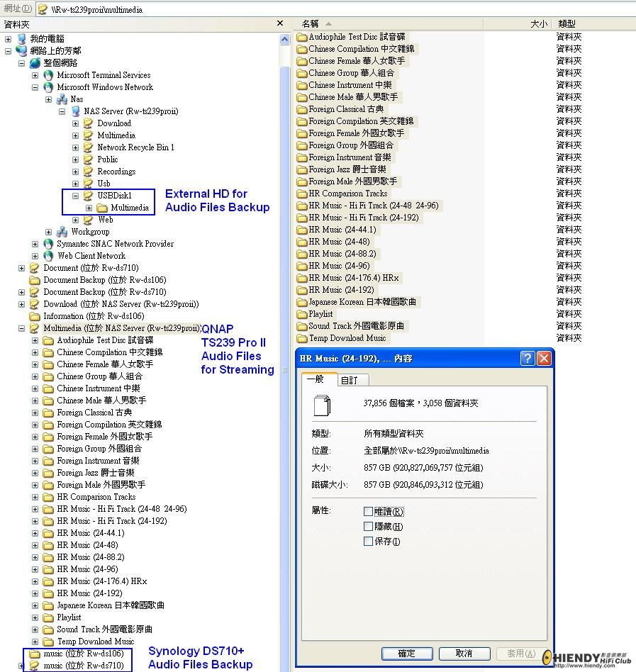Collapse the USBDisk1 node
The width and height of the screenshot is (636, 672).
[x=75, y=196]
